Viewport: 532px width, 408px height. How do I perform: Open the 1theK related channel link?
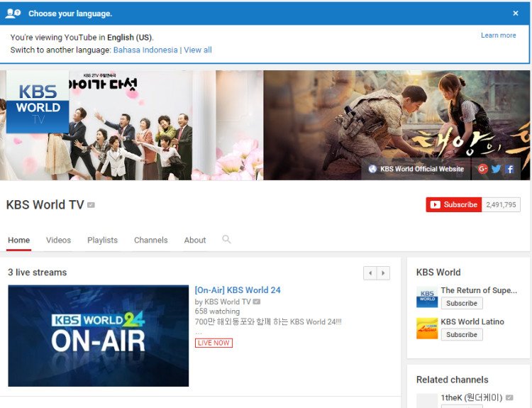[472, 397]
